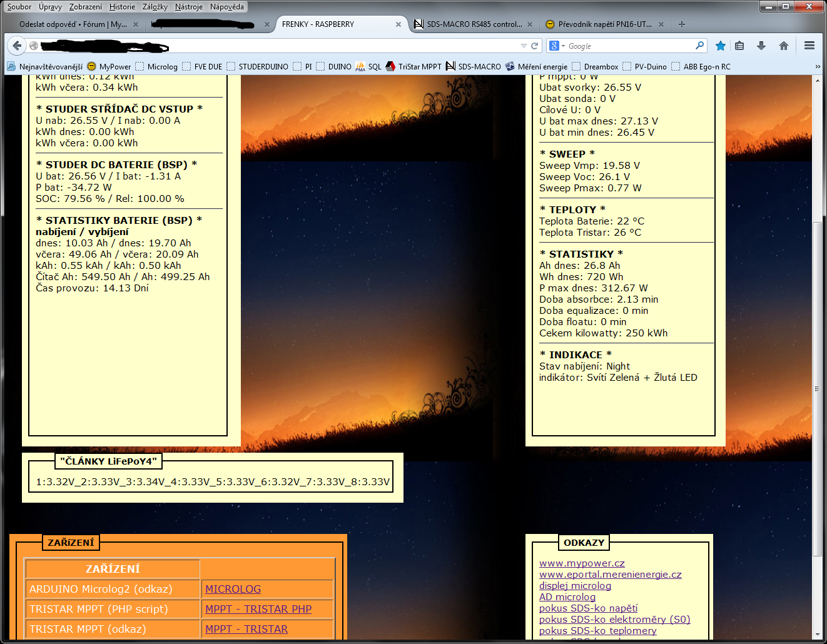Viewport: 827px width, 644px height.
Task: Open the pokus SDS-ko elektroměry (S0) link
Action: [615, 620]
